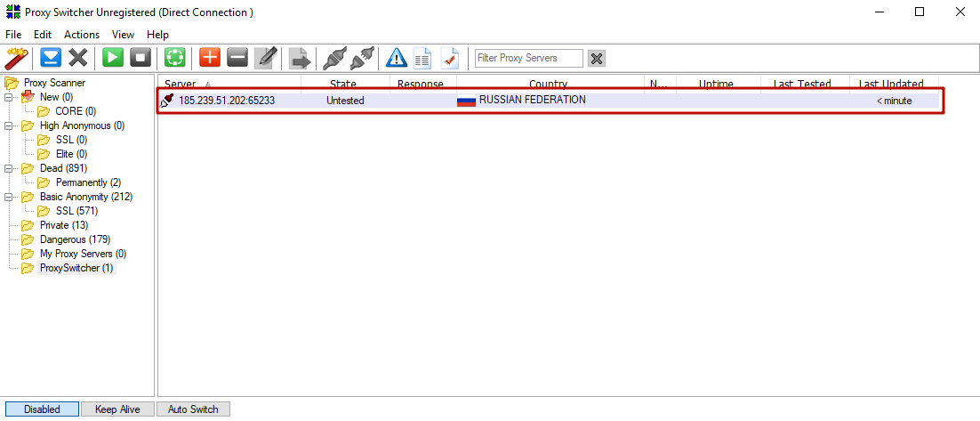980x421 pixels.
Task: Click the green refresh circle icon
Action: (x=174, y=58)
